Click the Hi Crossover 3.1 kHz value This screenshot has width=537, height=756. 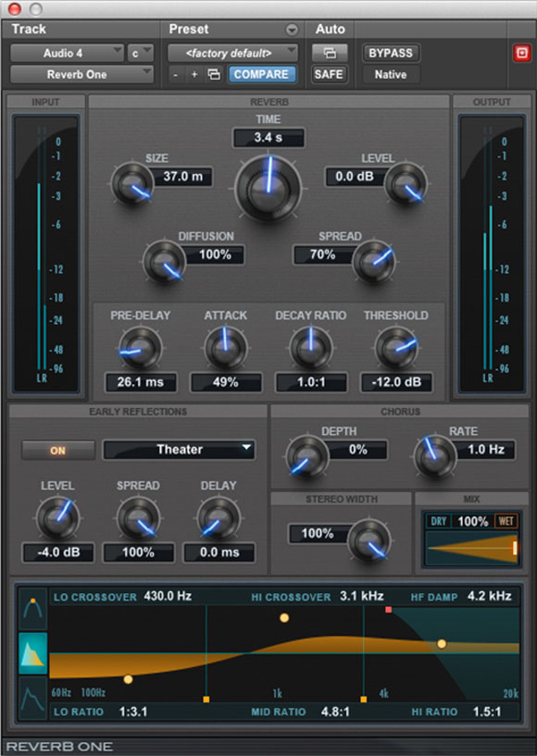pyautogui.click(x=361, y=596)
